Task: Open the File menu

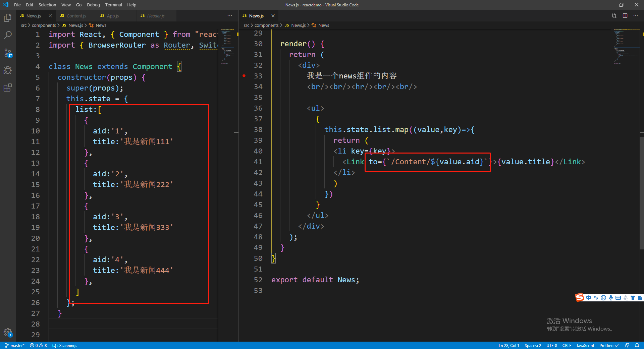Action: 17,5
